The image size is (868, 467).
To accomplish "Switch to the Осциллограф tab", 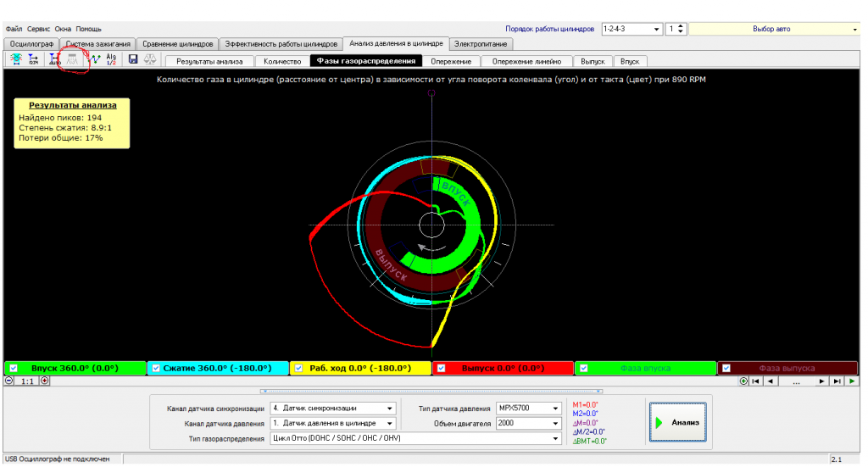I will click(x=31, y=44).
